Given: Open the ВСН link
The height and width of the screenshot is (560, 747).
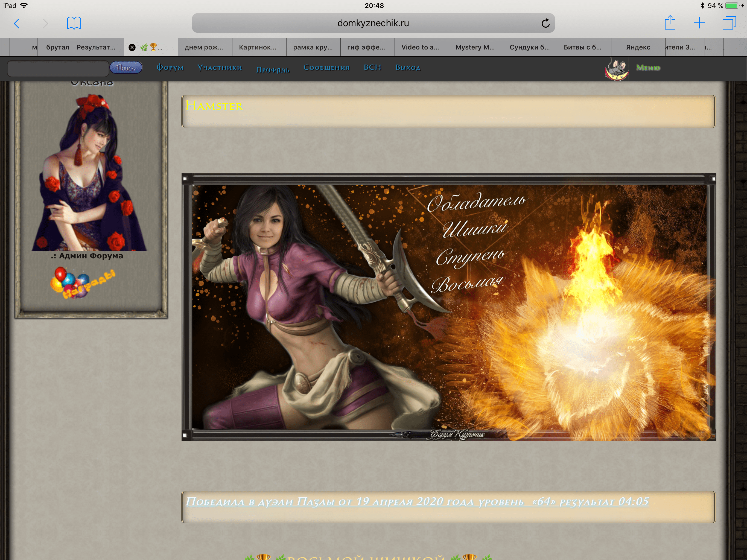Looking at the screenshot, I should pos(372,68).
